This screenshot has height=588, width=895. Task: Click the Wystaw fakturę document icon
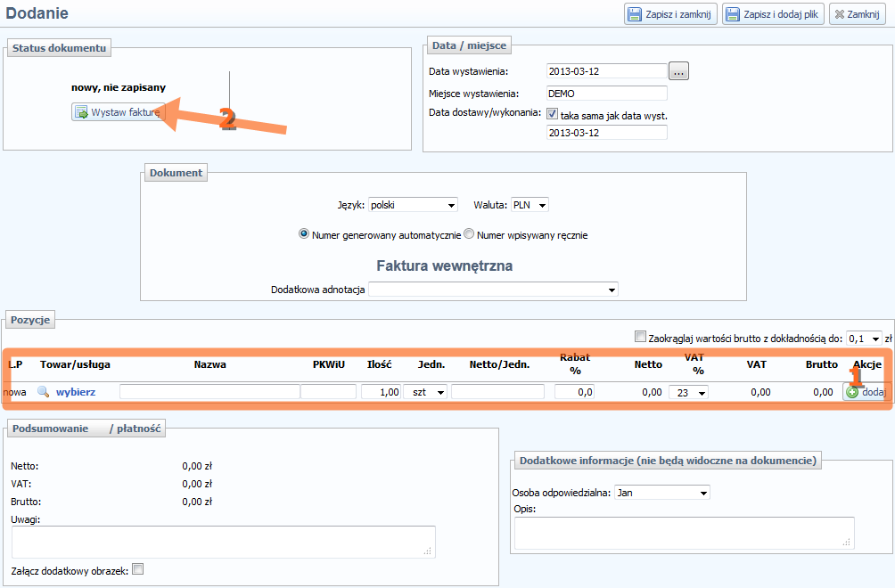click(x=81, y=113)
